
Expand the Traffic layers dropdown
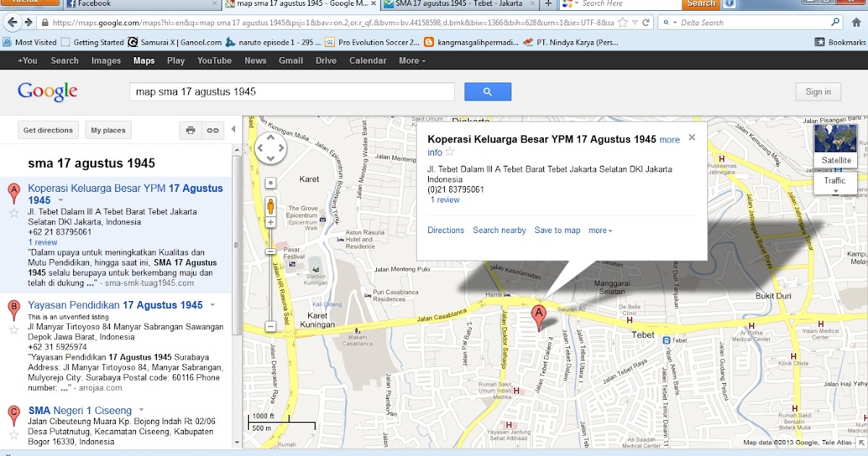click(x=835, y=184)
